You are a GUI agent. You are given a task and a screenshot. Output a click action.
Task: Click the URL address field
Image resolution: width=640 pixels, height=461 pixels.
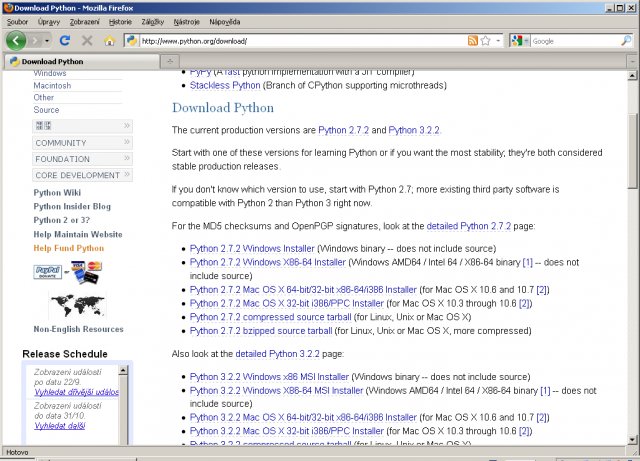(x=302, y=41)
